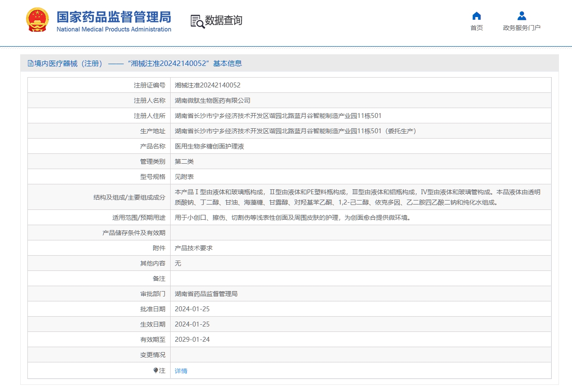The height and width of the screenshot is (392, 572).
Task: Click the home house icon
Action: click(x=476, y=16)
